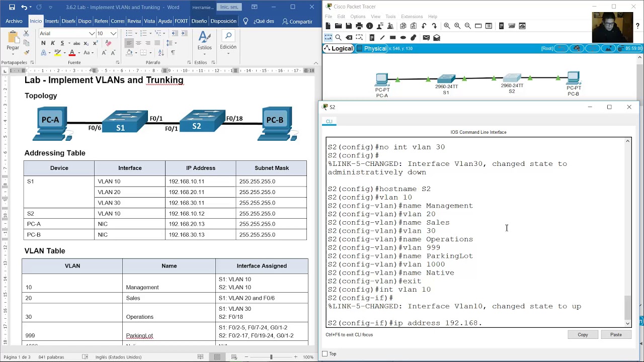Open Extensions menu in Packet Tracer
This screenshot has width=644, height=362.
click(412, 17)
